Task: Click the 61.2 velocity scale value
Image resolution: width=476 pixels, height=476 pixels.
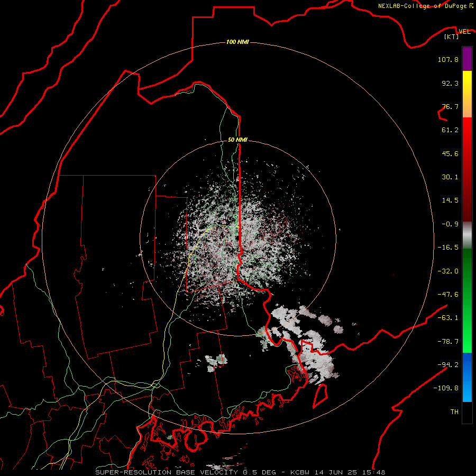Action: click(x=450, y=130)
